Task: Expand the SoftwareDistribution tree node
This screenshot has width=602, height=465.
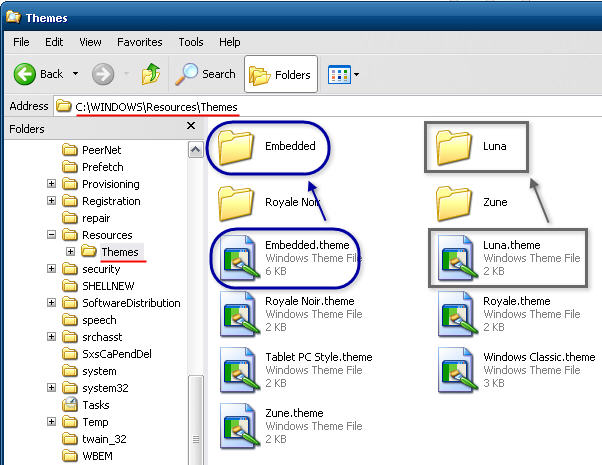Action: pos(51,303)
